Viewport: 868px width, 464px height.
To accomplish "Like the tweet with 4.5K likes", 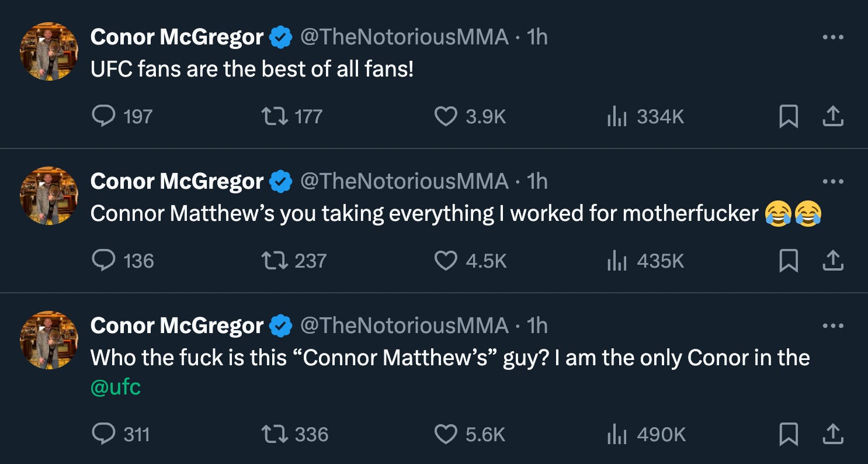I will point(446,261).
